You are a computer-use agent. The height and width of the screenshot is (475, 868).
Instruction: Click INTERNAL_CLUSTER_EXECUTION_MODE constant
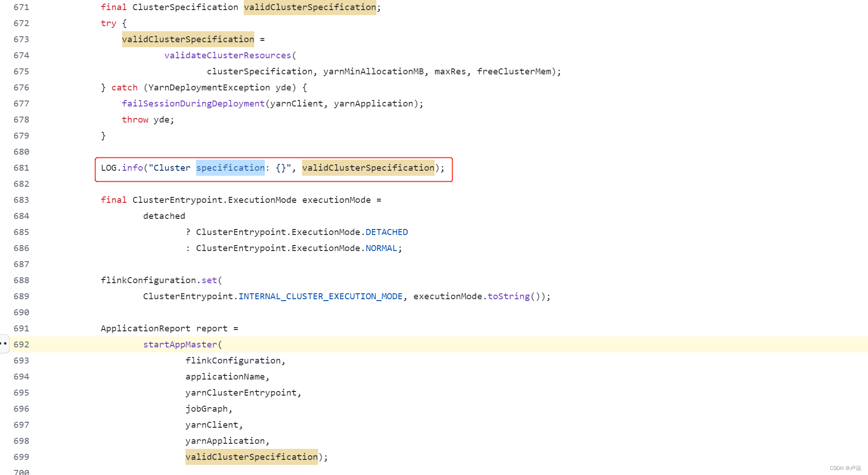click(320, 296)
